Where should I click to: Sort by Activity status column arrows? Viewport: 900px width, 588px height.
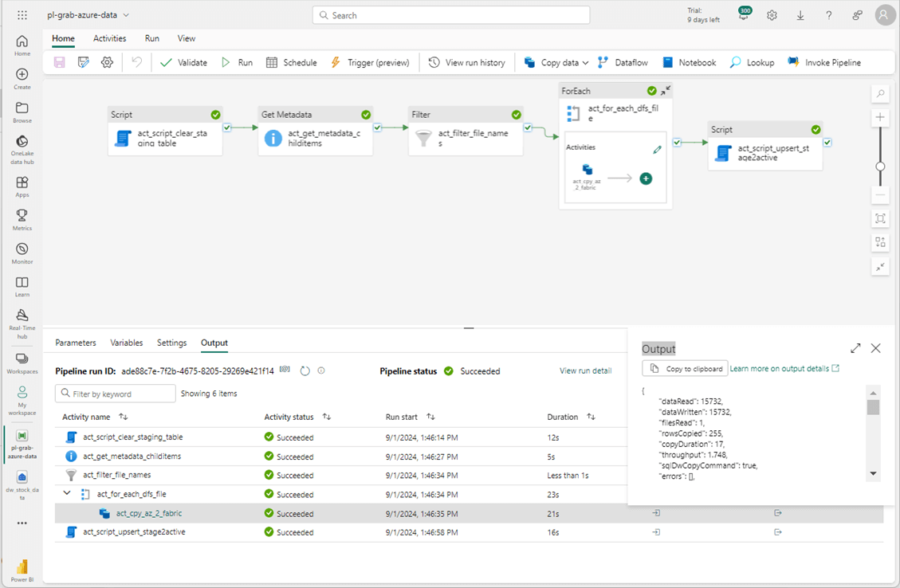click(x=327, y=417)
